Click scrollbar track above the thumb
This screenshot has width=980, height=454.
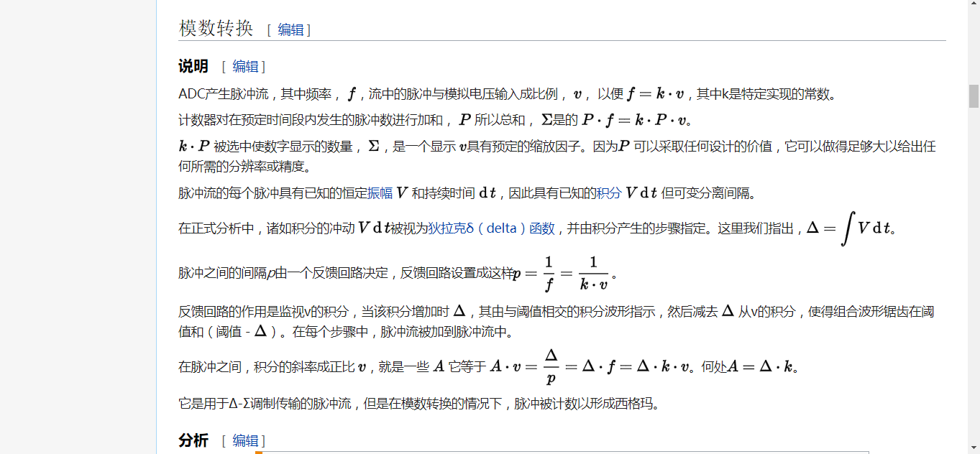(x=974, y=43)
